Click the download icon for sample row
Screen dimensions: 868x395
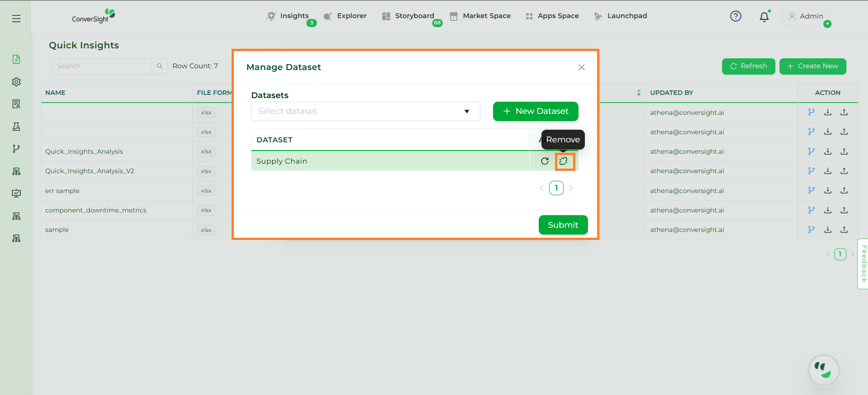pos(828,230)
